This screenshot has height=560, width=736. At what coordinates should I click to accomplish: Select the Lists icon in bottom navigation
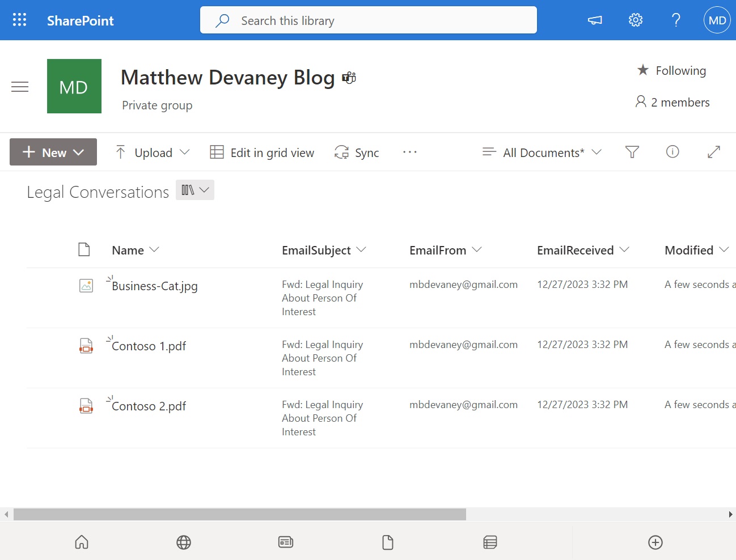(x=490, y=542)
